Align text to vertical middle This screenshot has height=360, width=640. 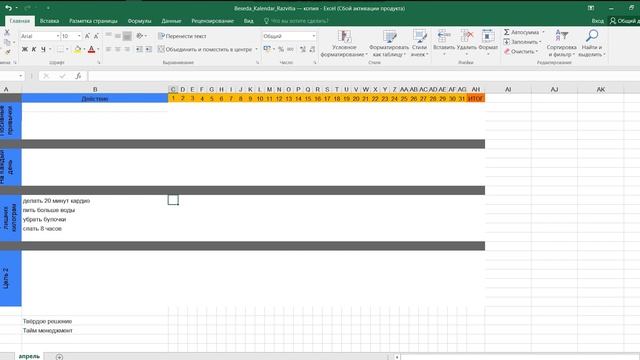point(118,36)
